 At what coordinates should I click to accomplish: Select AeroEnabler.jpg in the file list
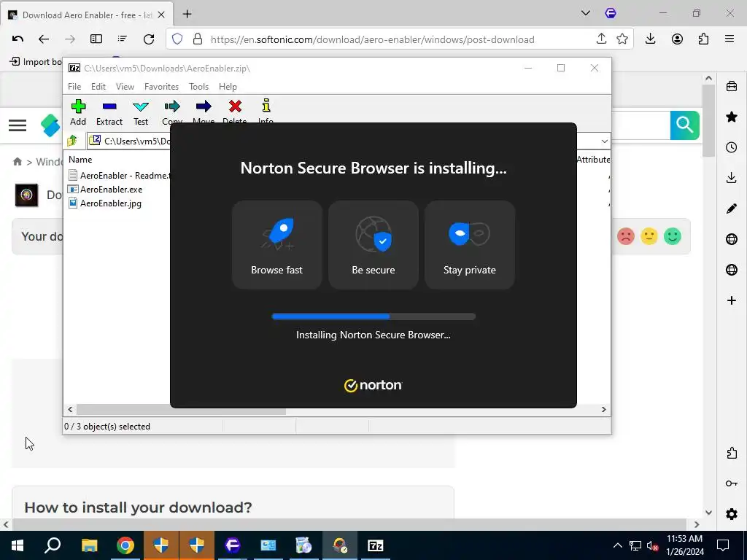[111, 203]
